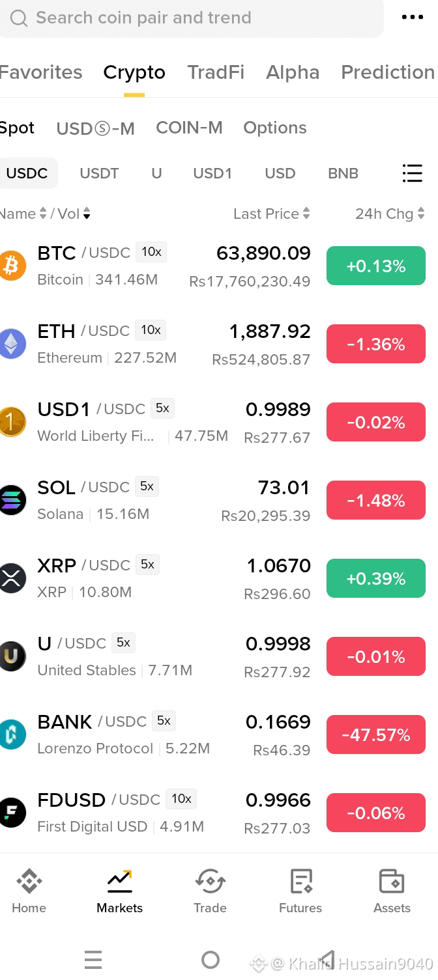Open Assets wallet in bottom navigation

(392, 891)
